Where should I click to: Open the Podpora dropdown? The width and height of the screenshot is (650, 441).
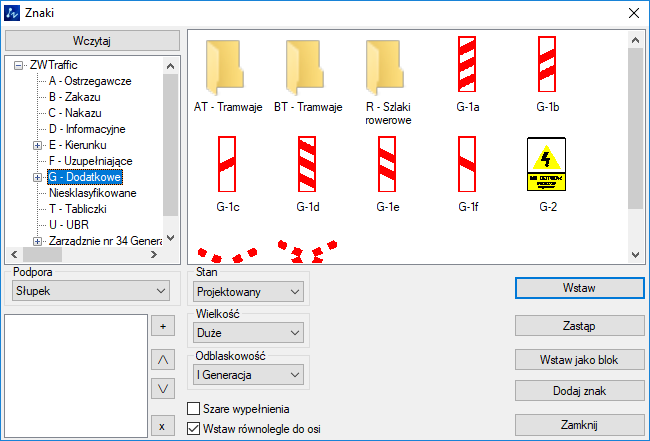click(91, 290)
